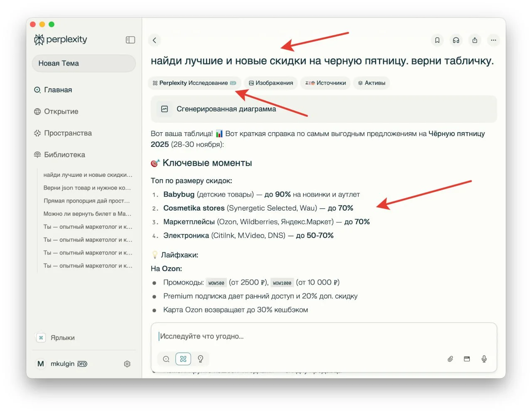The height and width of the screenshot is (413, 532).
Task: Open Библиотека in the sidebar
Action: (x=64, y=155)
